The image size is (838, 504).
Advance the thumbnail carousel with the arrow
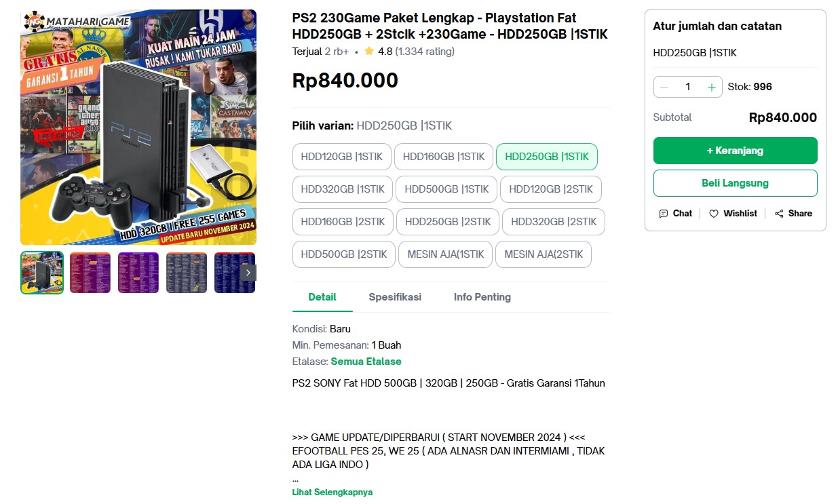click(248, 272)
